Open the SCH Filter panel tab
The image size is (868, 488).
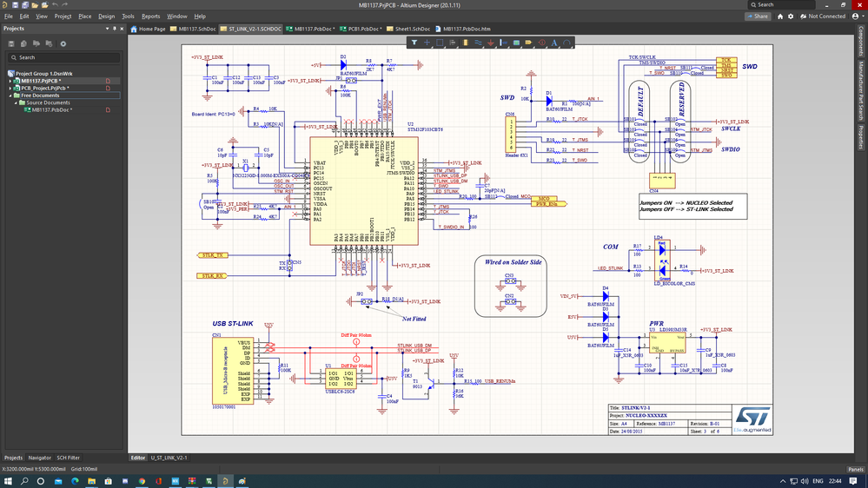coord(68,458)
